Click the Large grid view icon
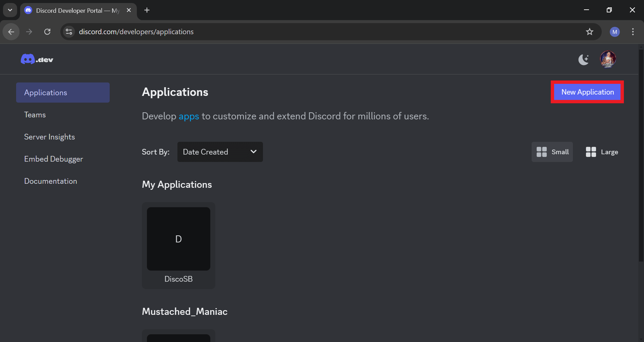The width and height of the screenshot is (644, 342). (x=591, y=152)
